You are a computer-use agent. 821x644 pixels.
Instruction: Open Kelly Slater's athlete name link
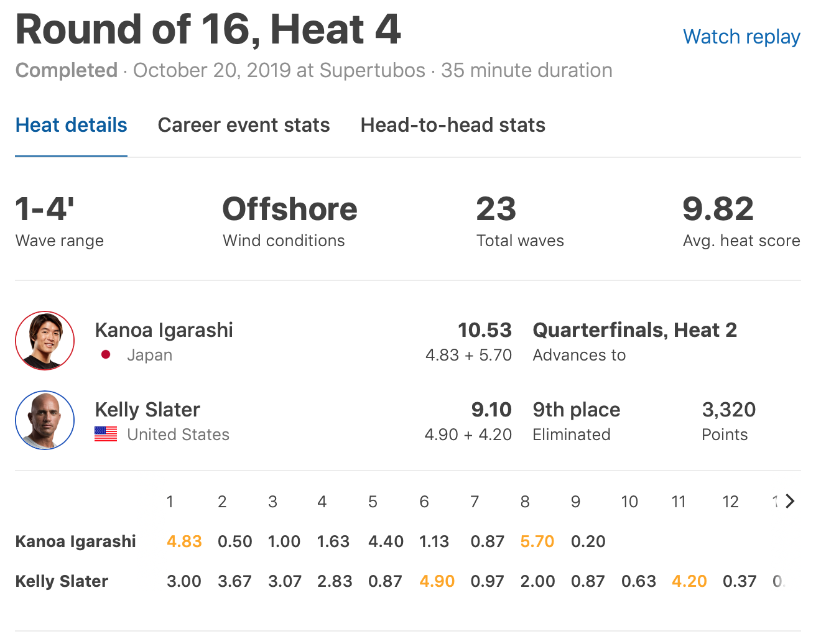(x=147, y=410)
